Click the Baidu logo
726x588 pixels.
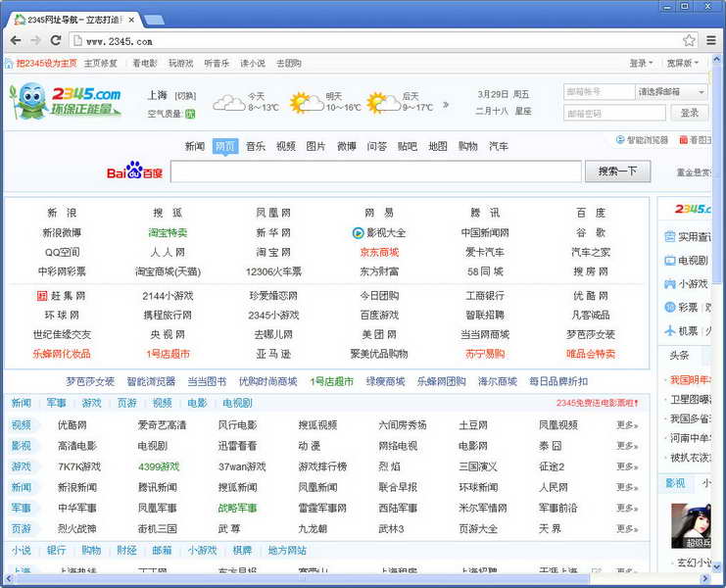pyautogui.click(x=134, y=171)
